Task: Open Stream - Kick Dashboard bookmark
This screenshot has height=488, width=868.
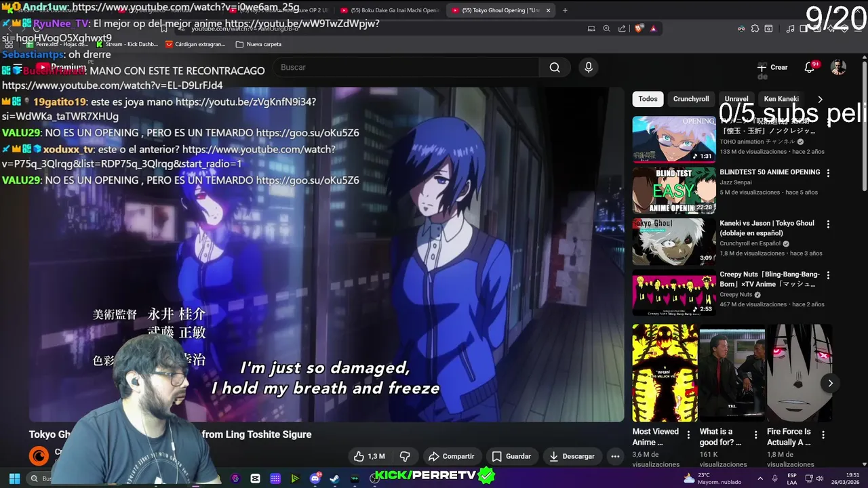Action: coord(127,44)
